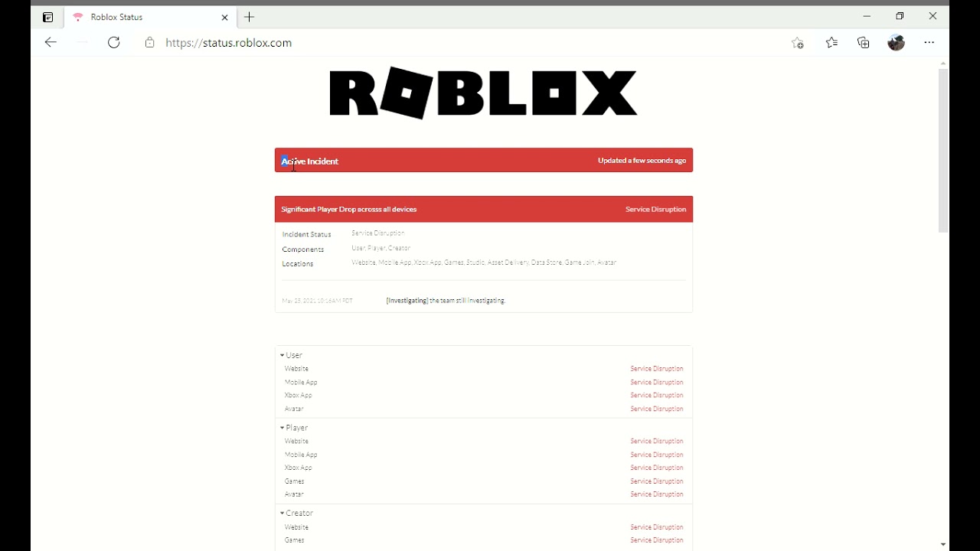Click Service Disruption status for User Website

[657, 369]
